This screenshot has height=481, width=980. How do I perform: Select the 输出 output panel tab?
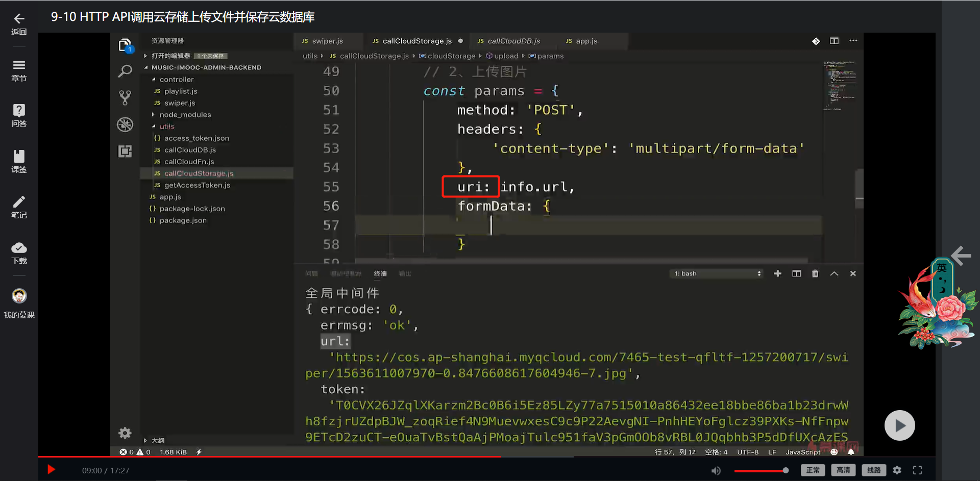coord(405,274)
